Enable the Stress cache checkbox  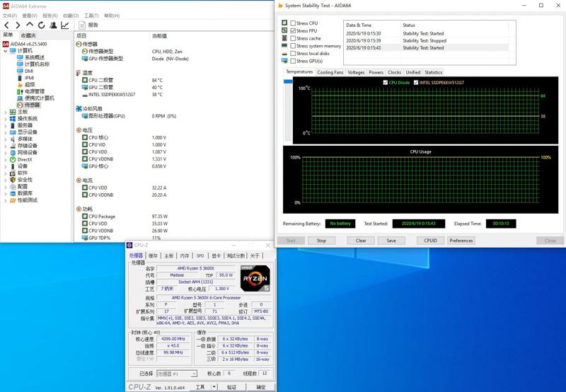click(x=293, y=38)
